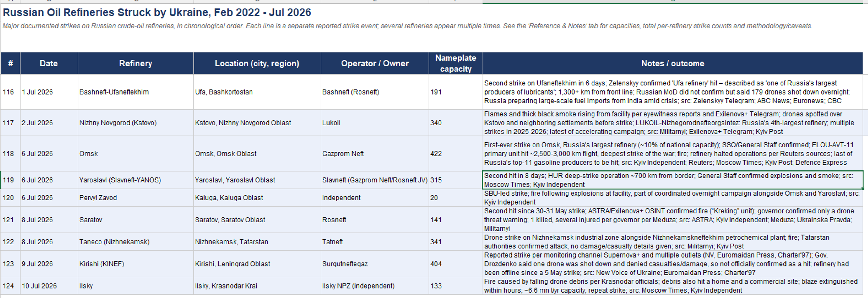
Task: Select the capacity cell '340'
Action: click(x=455, y=123)
